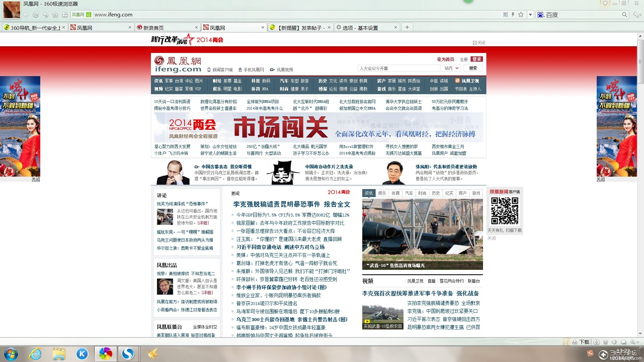Image resolution: width=644 pixels, height=362 pixels.
Task: Open the wrench settings menu dropdown
Action: click(637, 14)
